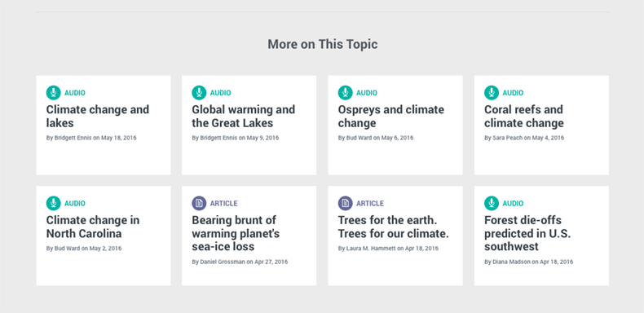Click the audio icon on Global warming Great Lakes card
Image resolution: width=644 pixels, height=313 pixels.
(199, 93)
